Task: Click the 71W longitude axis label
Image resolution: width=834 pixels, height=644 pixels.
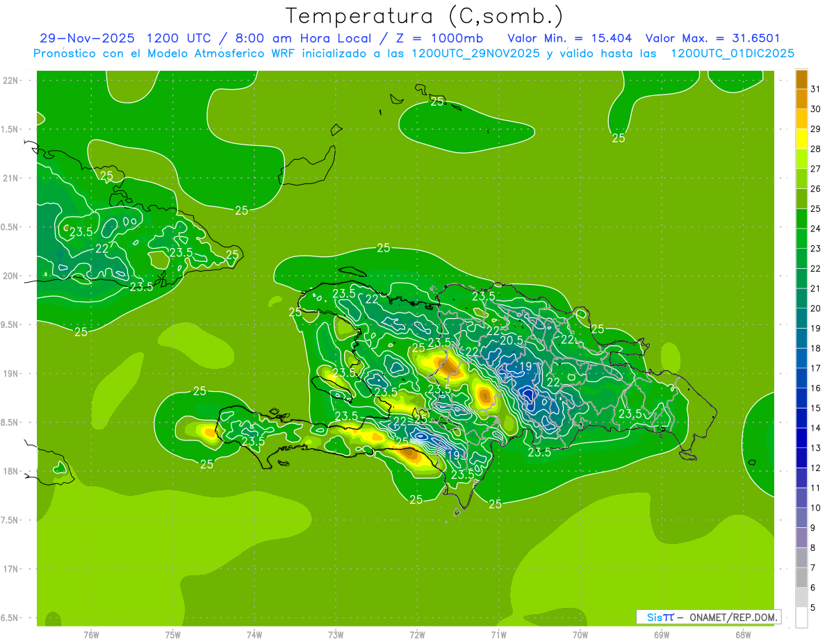Action: tap(498, 635)
